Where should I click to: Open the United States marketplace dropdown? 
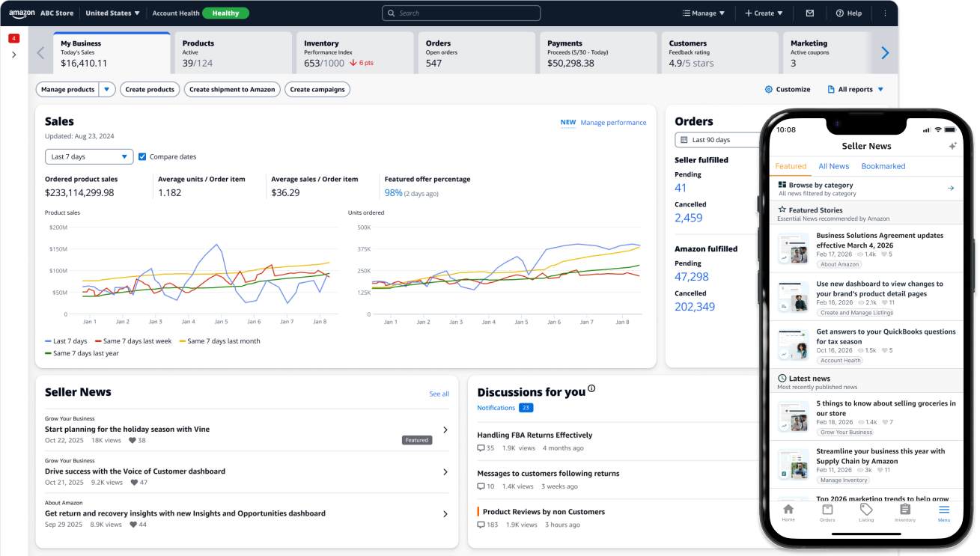click(x=113, y=13)
